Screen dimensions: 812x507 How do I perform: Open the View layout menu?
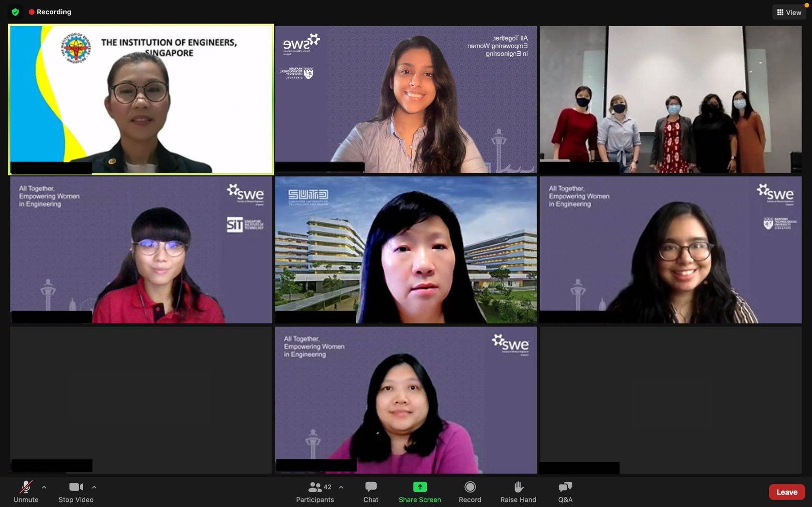(x=789, y=12)
